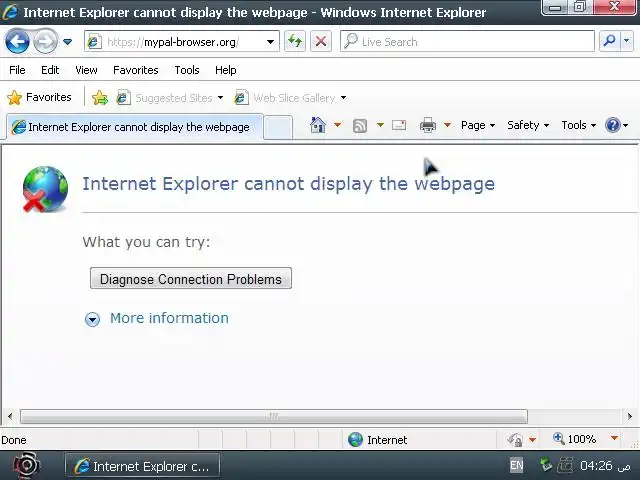The height and width of the screenshot is (480, 640).
Task: Click the Print icon
Action: (428, 125)
